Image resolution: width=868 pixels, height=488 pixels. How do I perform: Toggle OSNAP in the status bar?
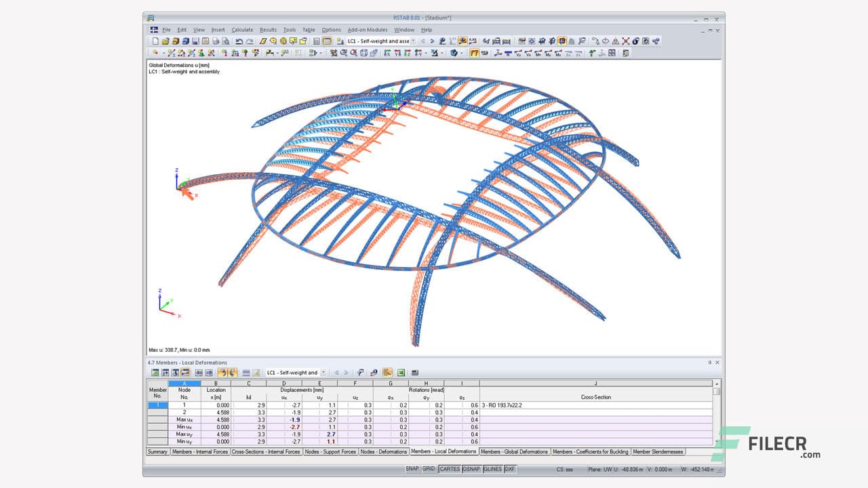click(471, 469)
